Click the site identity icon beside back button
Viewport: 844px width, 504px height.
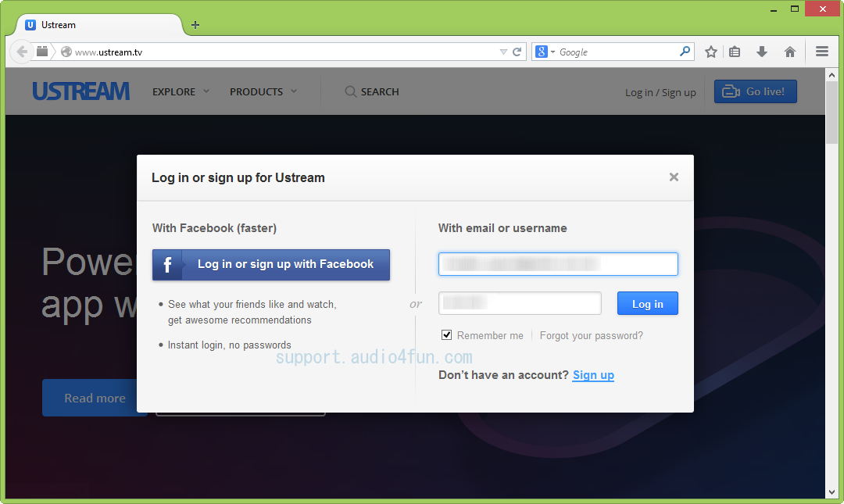pyautogui.click(x=42, y=52)
